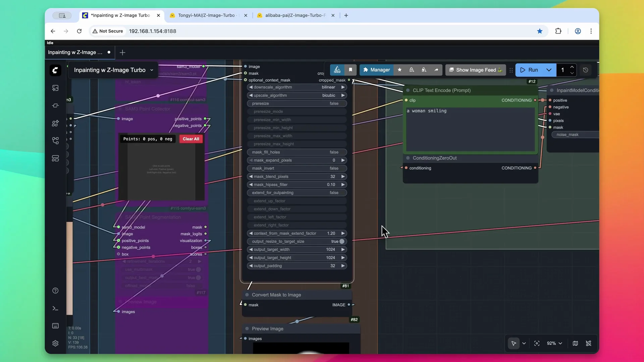Toggle output_resize_to_target_size switch
The width and height of the screenshot is (644, 362).
point(341,241)
